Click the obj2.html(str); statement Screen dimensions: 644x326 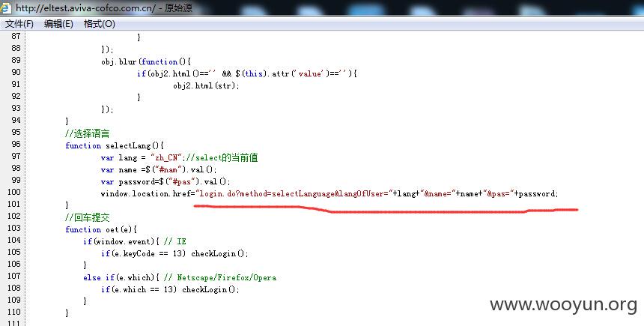click(206, 85)
